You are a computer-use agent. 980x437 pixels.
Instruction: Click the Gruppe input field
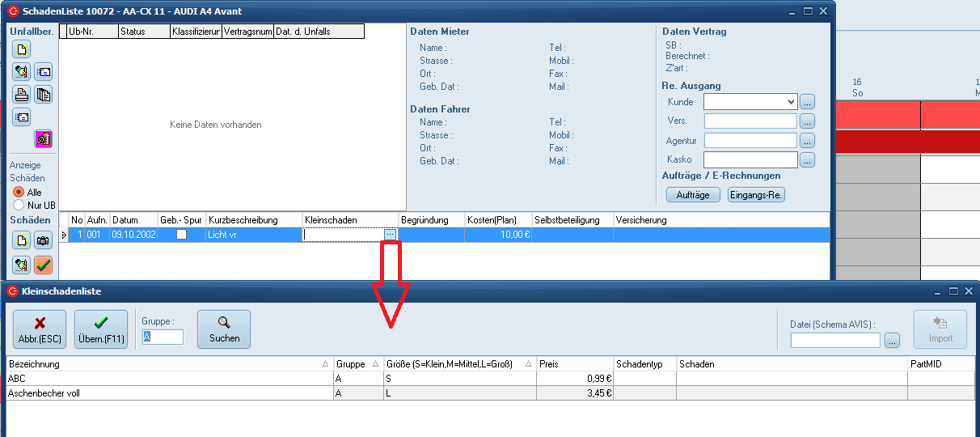coord(163,337)
